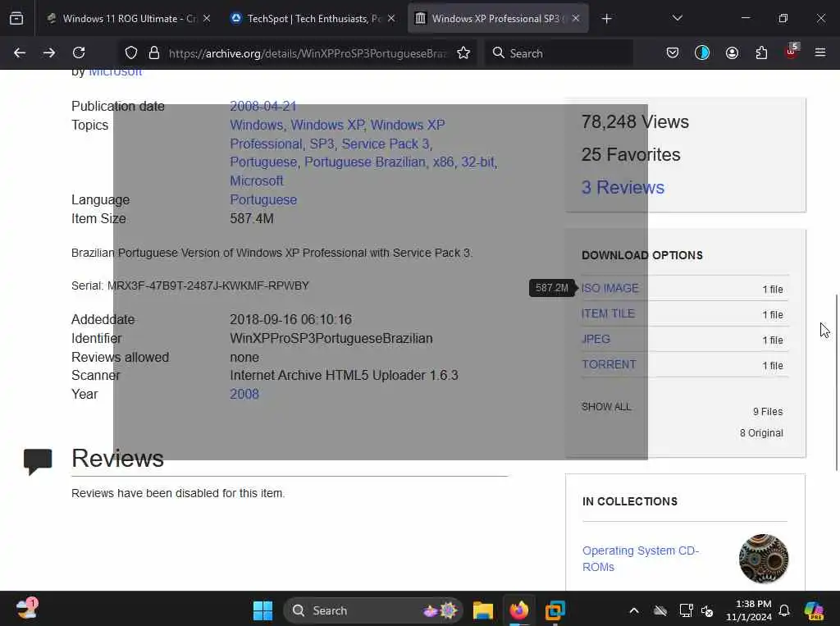Screen dimensions: 840x626
Task: Reload the current archive.org page
Action: point(79,53)
